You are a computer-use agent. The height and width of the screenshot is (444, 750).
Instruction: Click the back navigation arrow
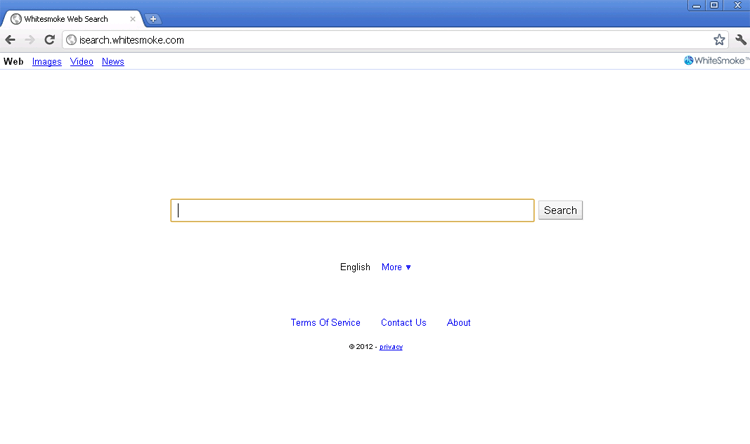point(11,40)
